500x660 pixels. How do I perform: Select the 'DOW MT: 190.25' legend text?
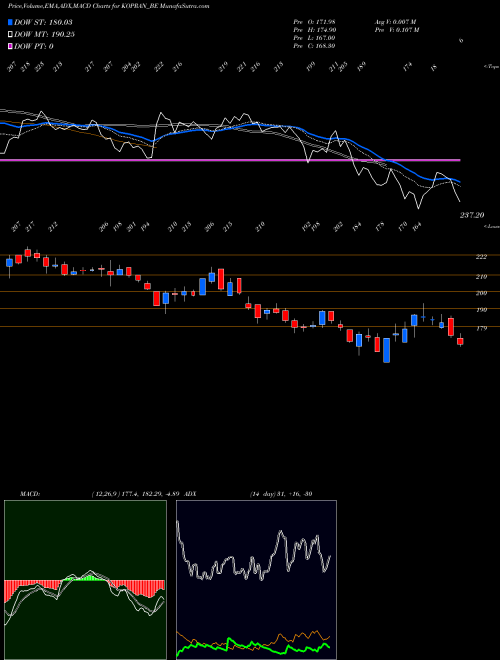coord(45,35)
